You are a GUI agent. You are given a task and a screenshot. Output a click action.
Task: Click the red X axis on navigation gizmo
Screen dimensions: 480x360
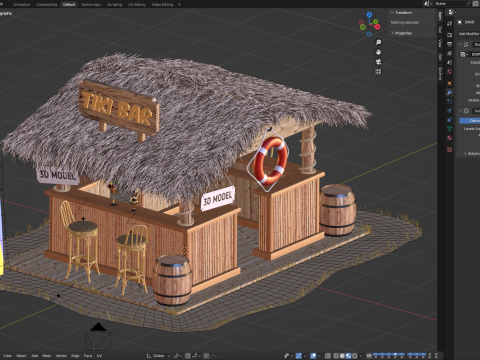pos(377,27)
